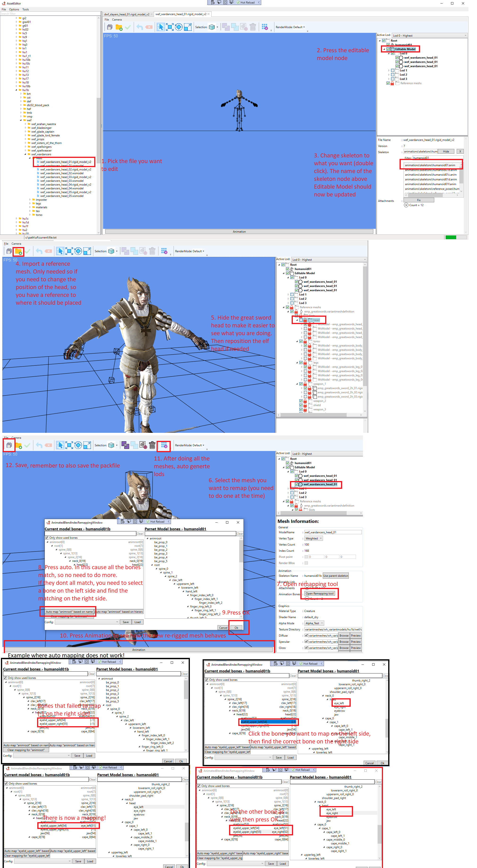The width and height of the screenshot is (477, 868).
Task: Collapse the hu1b folder in the file tree
Action: (16, 90)
